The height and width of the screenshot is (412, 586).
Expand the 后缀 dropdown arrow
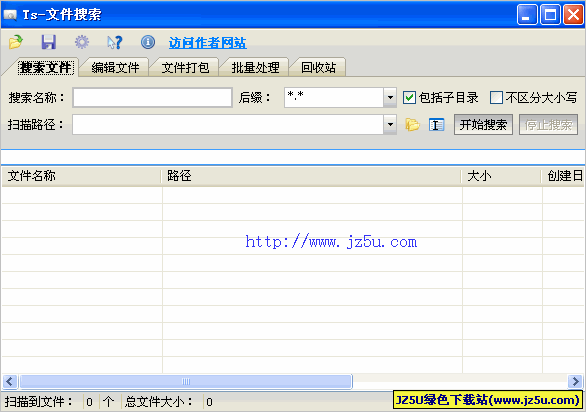390,98
